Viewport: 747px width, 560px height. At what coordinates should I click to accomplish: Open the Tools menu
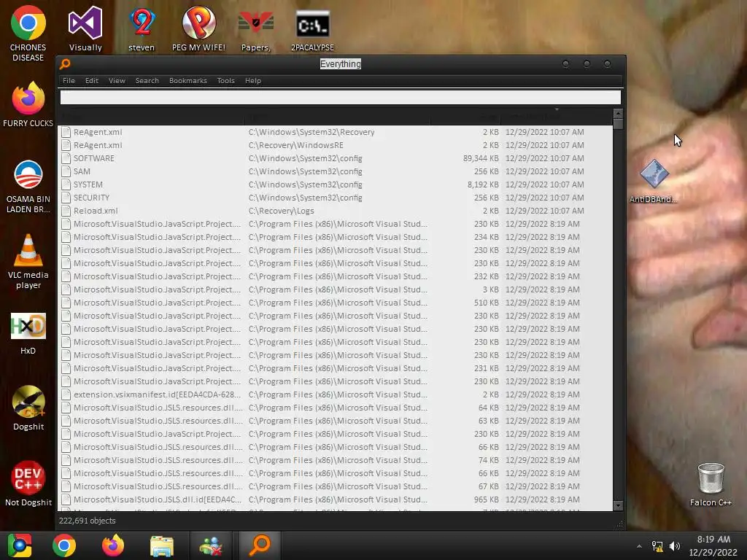tap(226, 80)
